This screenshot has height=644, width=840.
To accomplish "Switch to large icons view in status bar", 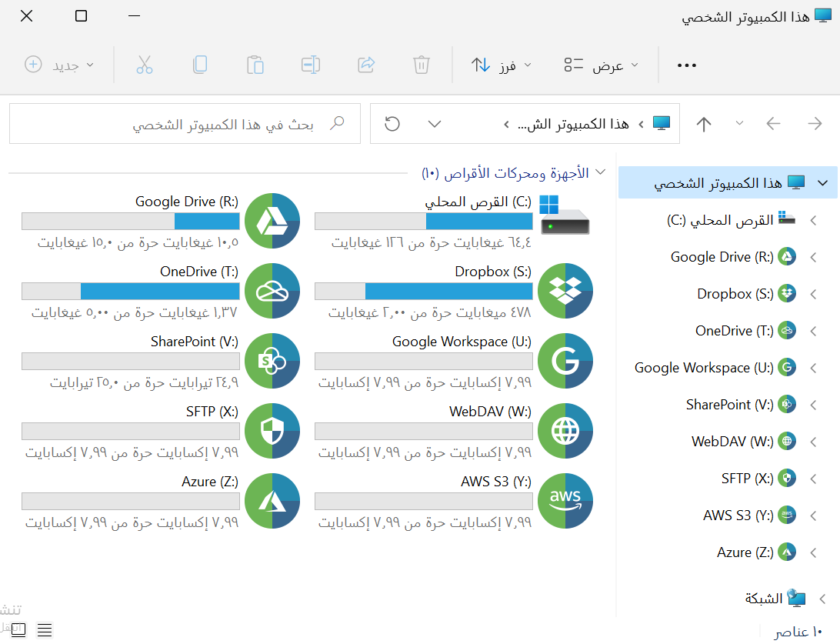I will [x=18, y=630].
